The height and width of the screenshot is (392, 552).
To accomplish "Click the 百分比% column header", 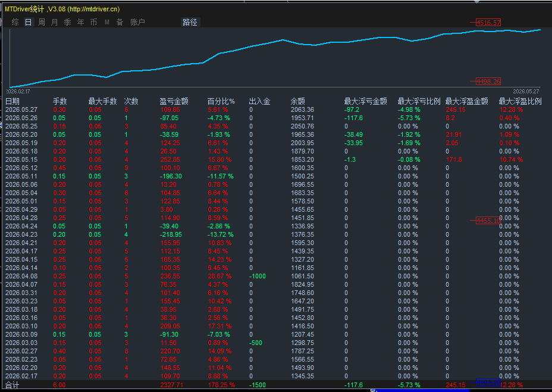I will [221, 102].
